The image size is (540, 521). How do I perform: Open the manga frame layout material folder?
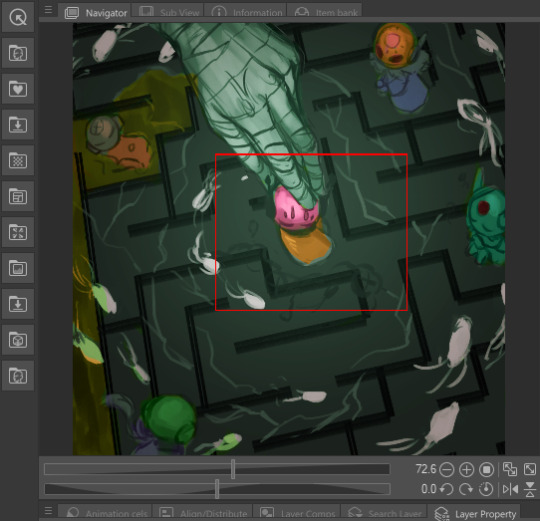pos(18,196)
